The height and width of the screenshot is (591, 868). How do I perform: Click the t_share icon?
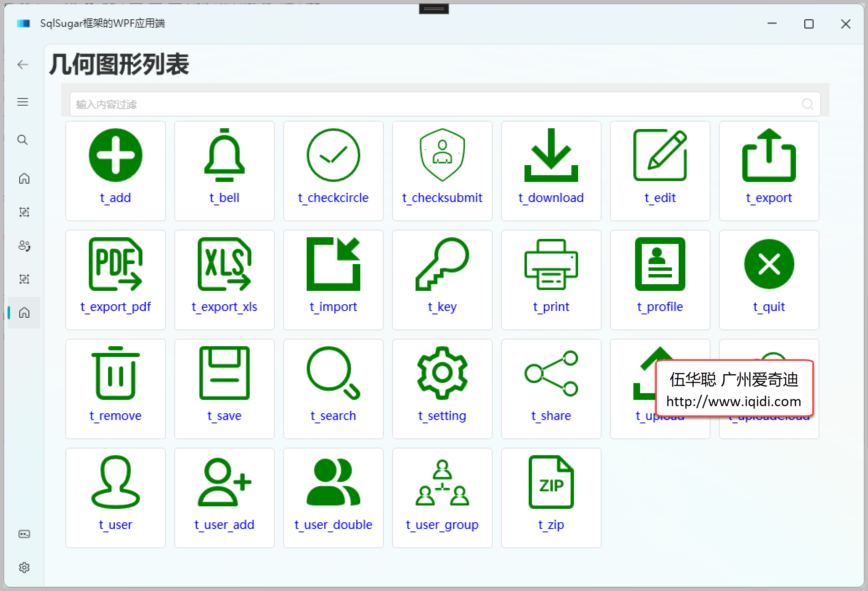point(551,373)
